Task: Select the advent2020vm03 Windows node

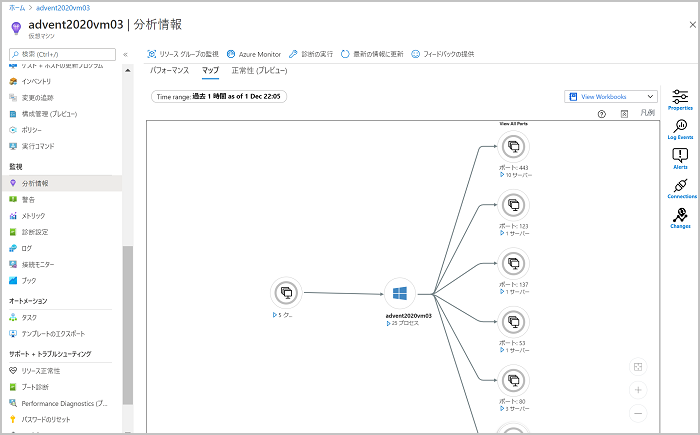Action: click(400, 293)
